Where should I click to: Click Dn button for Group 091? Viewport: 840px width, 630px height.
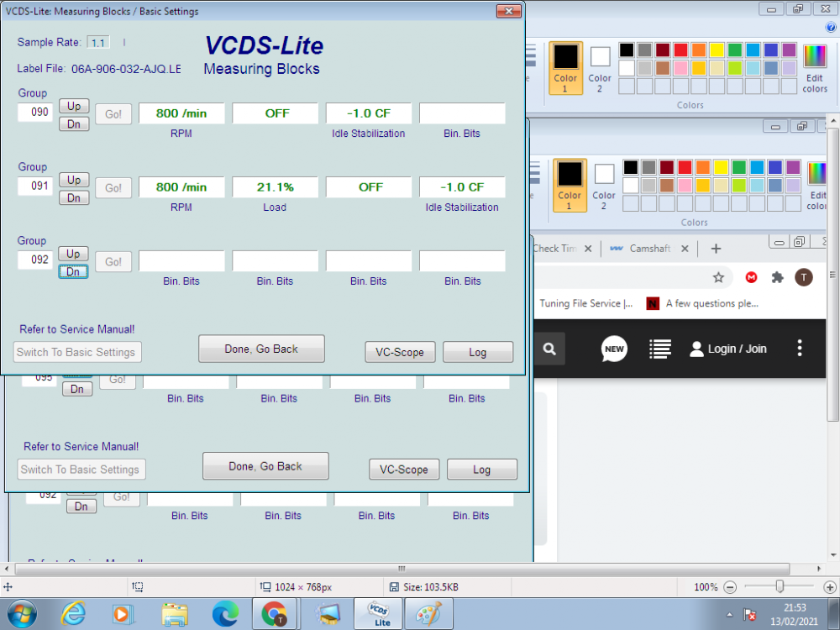74,197
